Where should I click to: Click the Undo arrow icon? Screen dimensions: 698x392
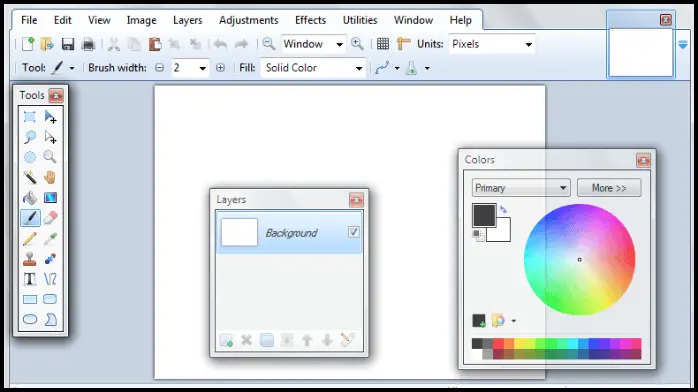[220, 44]
